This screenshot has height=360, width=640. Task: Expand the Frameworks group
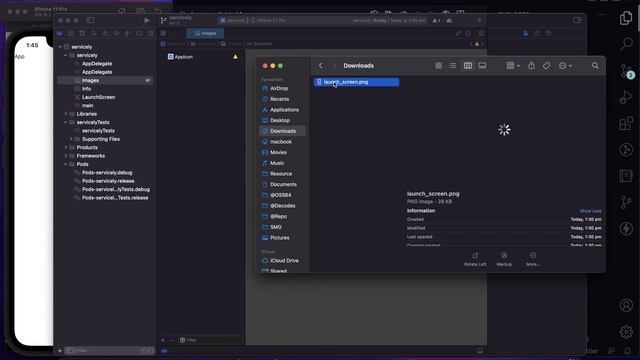(x=66, y=156)
